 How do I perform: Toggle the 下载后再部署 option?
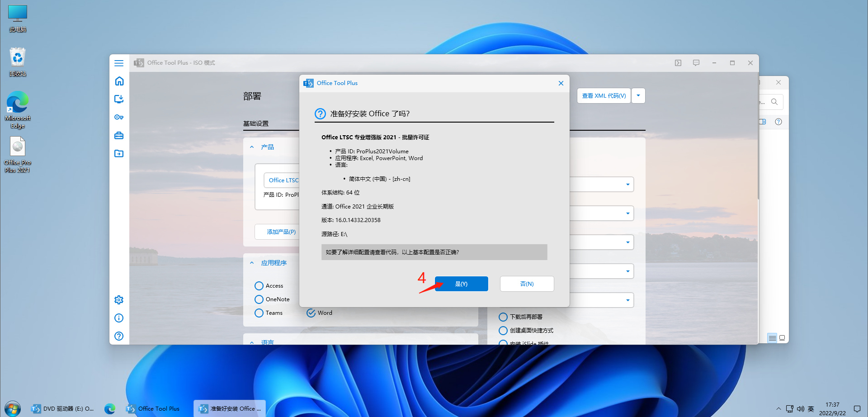click(520, 317)
